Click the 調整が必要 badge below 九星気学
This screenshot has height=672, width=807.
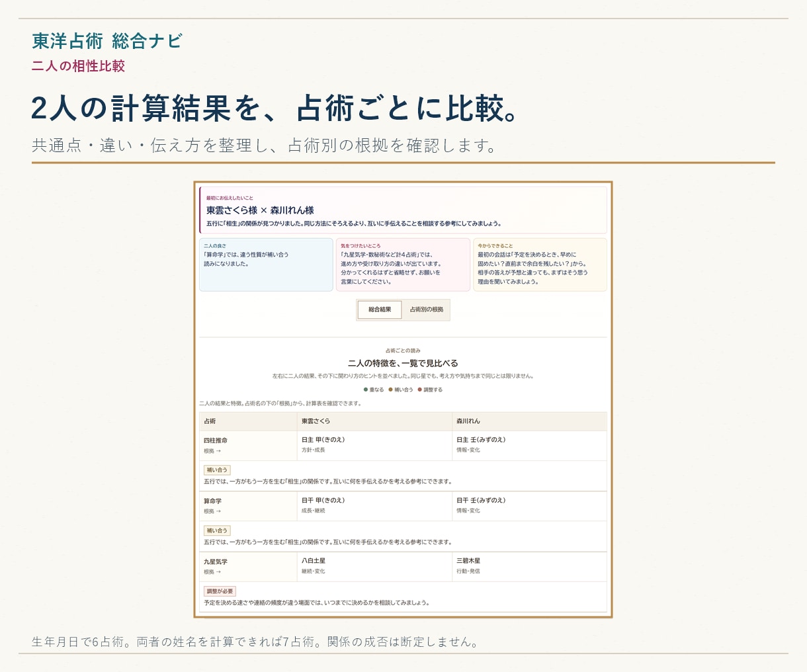click(x=220, y=591)
